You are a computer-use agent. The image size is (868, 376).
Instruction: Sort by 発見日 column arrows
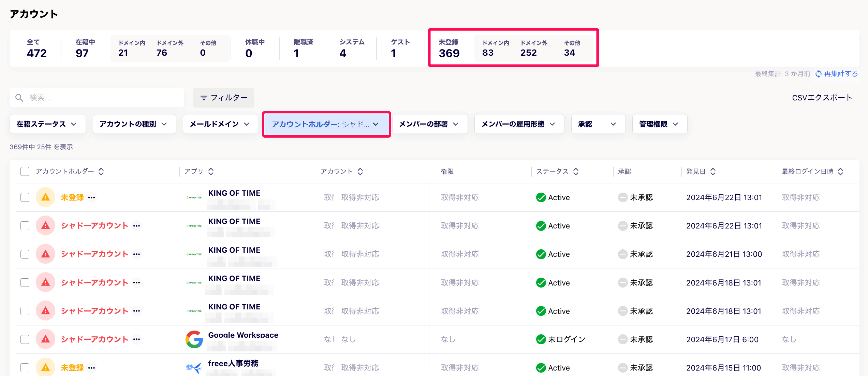713,171
